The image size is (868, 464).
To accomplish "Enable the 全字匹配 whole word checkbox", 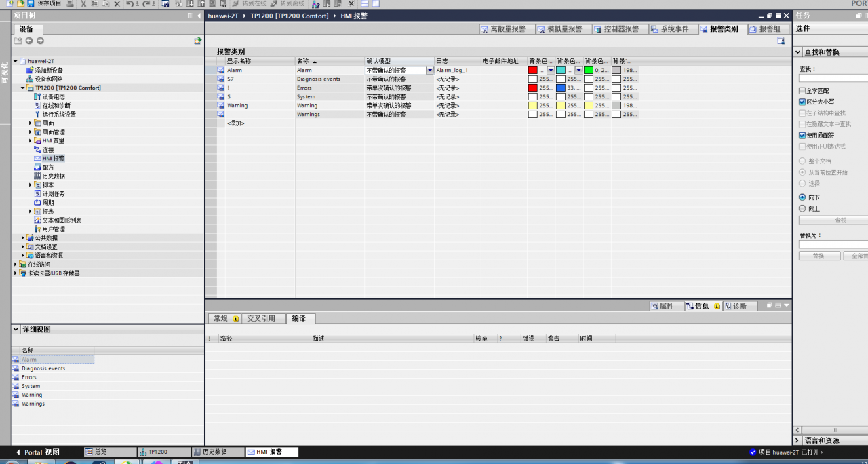I will (x=803, y=91).
